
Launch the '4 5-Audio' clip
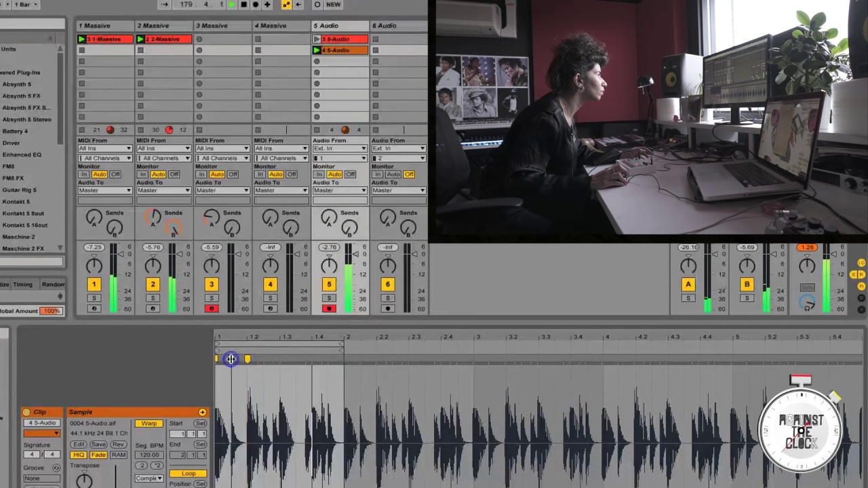click(317, 50)
